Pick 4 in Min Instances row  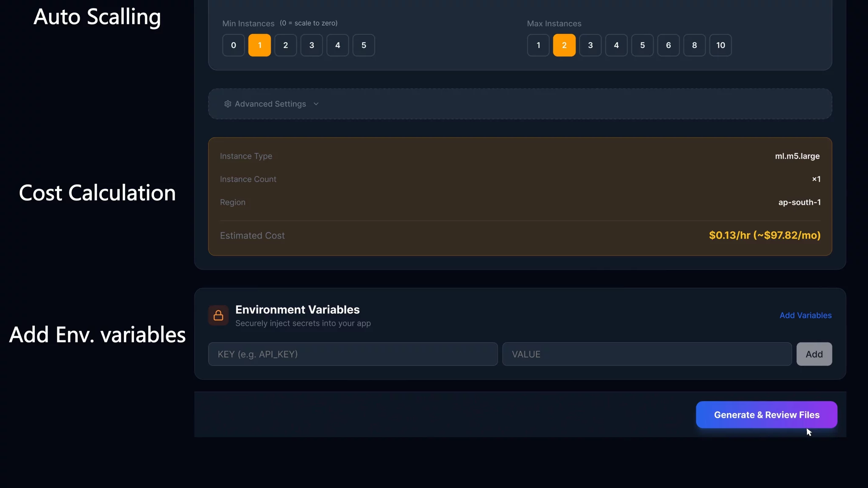click(337, 45)
